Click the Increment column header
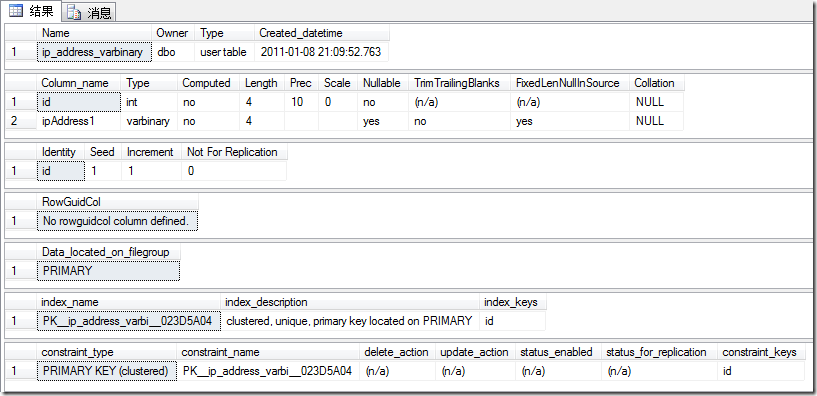The width and height of the screenshot is (817, 396). (x=152, y=152)
